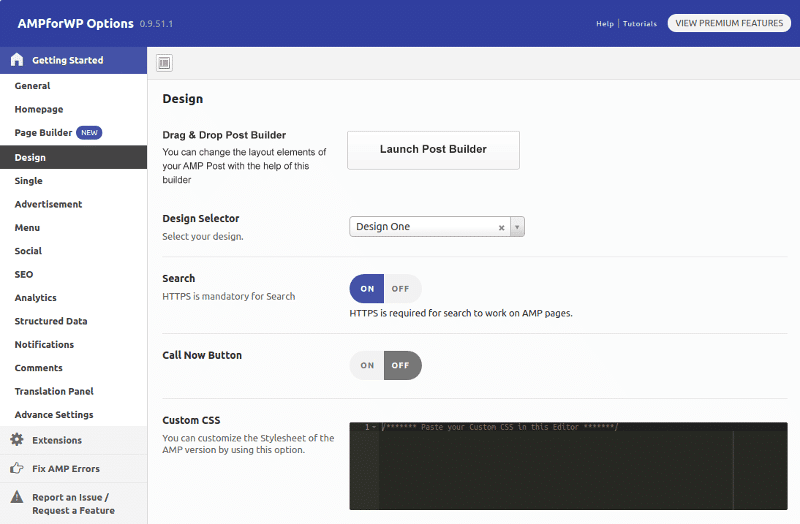The height and width of the screenshot is (524, 800).
Task: Open the Translation Panel
Action: click(73, 391)
